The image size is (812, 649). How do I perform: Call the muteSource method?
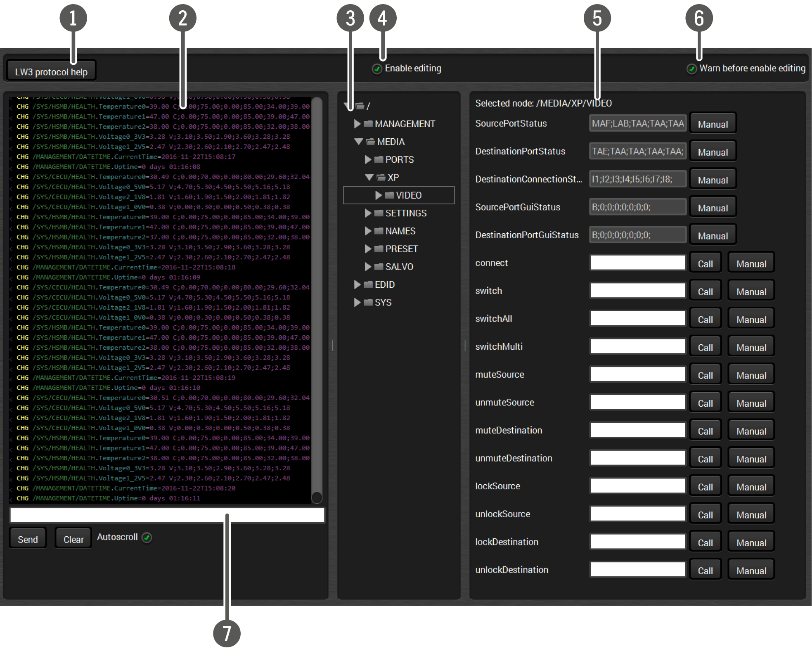pos(705,375)
